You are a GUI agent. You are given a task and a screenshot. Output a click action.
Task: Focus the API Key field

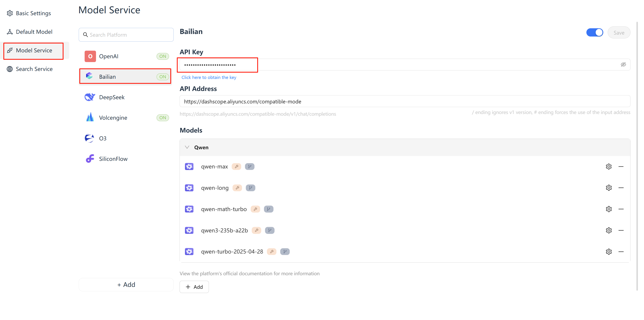(405, 65)
